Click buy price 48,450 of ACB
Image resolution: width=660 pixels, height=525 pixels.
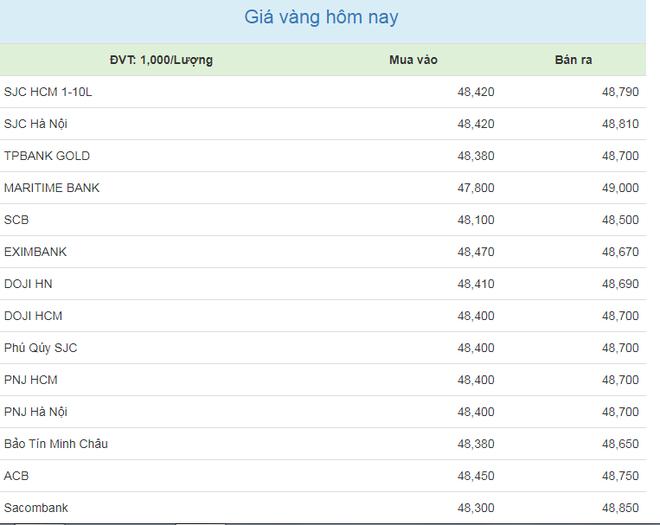476,476
